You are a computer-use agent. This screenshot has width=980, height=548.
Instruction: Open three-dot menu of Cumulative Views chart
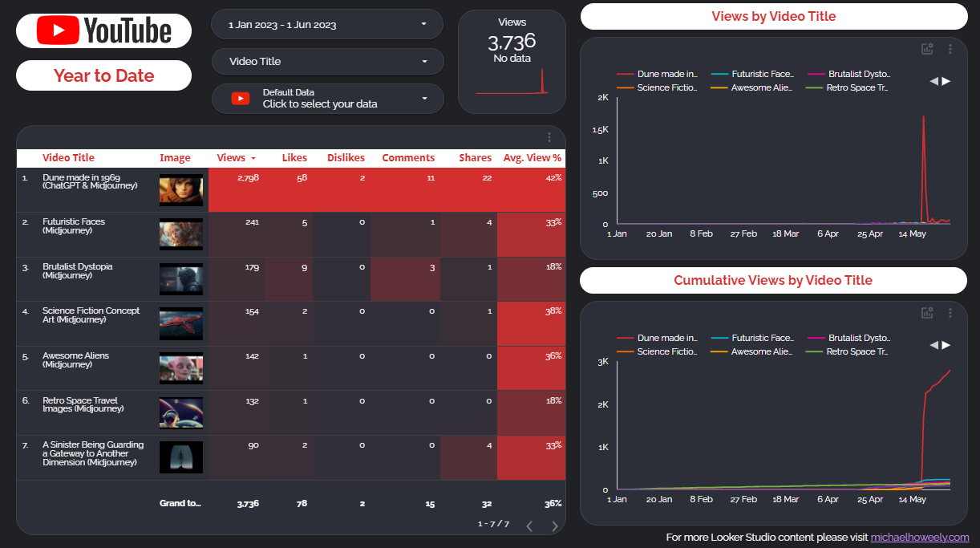click(x=950, y=313)
